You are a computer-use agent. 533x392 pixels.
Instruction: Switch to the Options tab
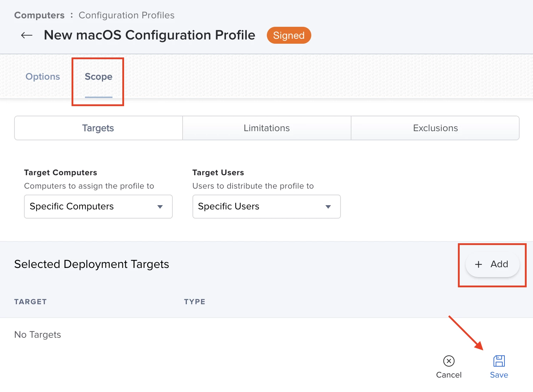coord(43,76)
